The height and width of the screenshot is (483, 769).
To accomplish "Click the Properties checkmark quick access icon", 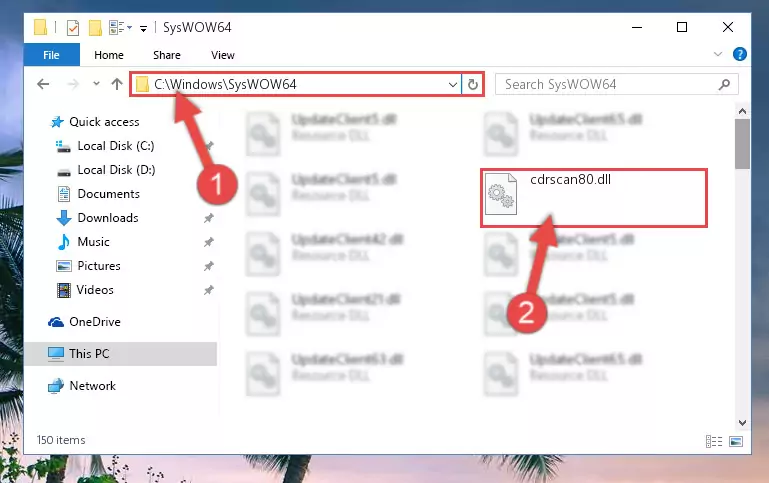I will click(73, 27).
